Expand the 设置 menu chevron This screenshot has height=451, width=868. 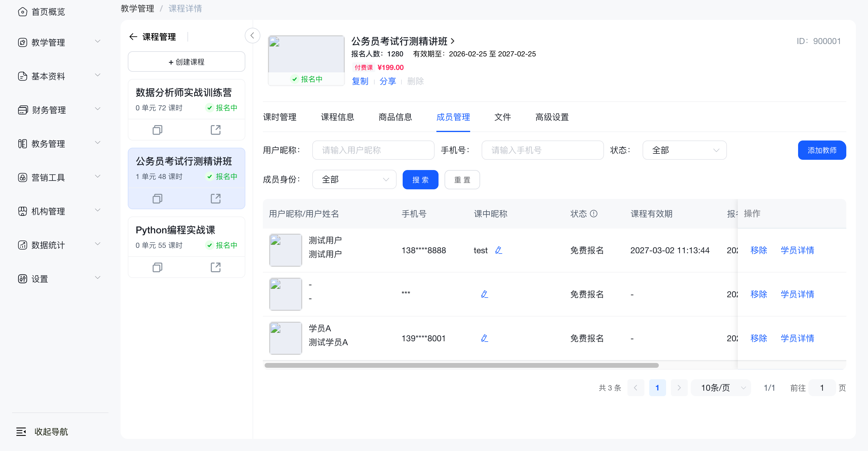(98, 278)
